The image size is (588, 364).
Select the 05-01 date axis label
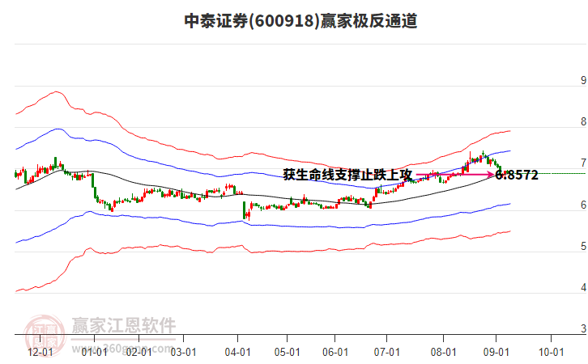pyautogui.click(x=288, y=352)
